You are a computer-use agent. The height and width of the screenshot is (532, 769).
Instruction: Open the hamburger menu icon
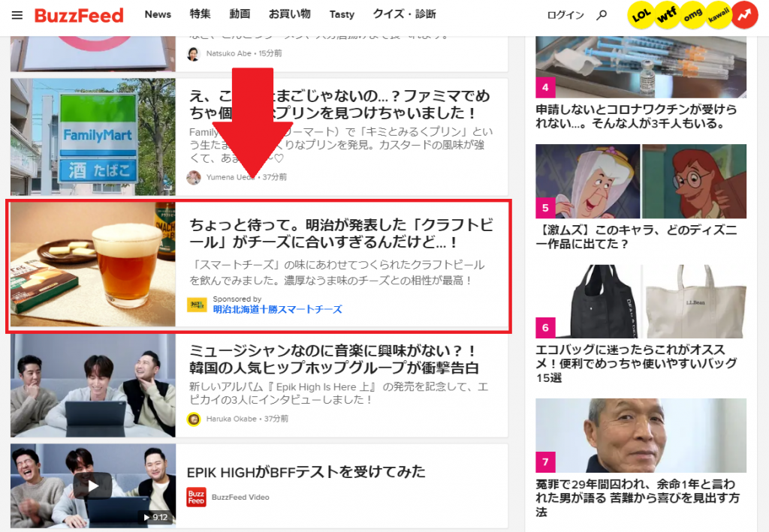[x=17, y=15]
